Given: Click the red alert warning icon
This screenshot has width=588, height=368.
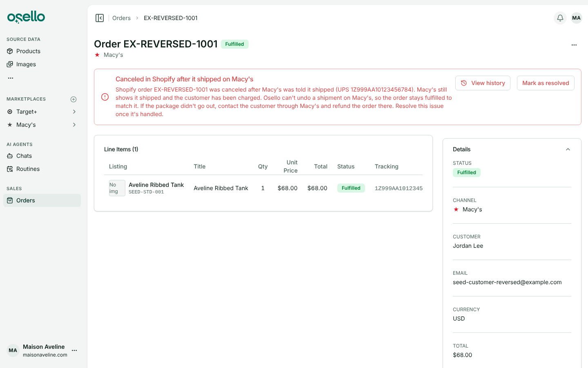Looking at the screenshot, I should pos(105,97).
